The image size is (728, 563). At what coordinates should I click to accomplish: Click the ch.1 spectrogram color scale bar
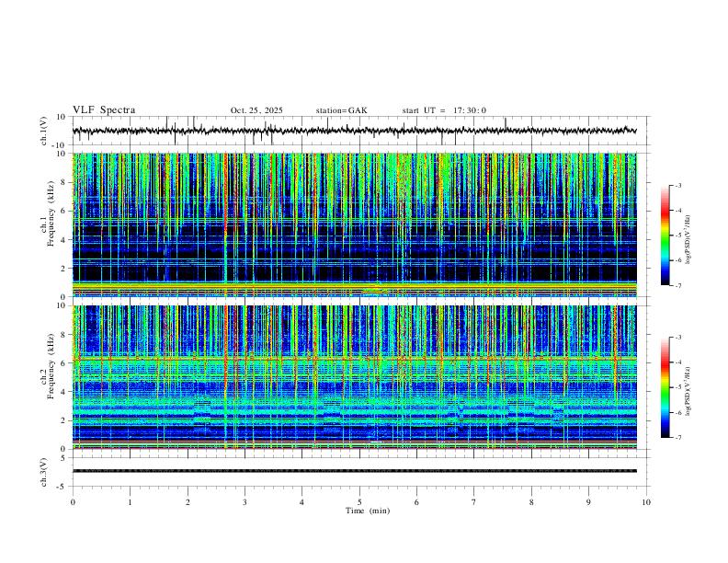[665, 236]
